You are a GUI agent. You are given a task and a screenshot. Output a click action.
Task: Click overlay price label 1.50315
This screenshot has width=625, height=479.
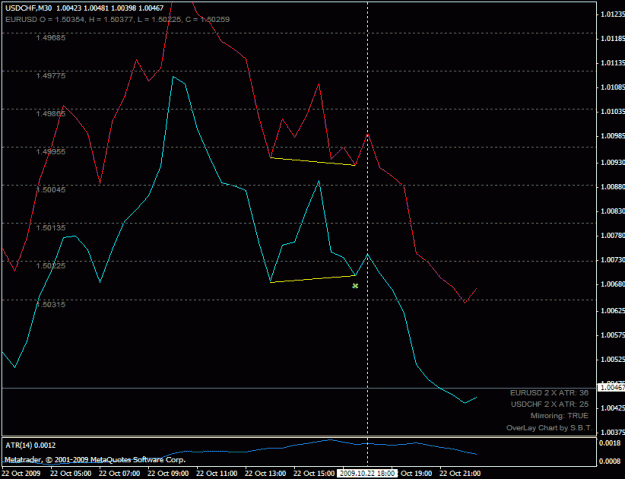click(x=51, y=304)
